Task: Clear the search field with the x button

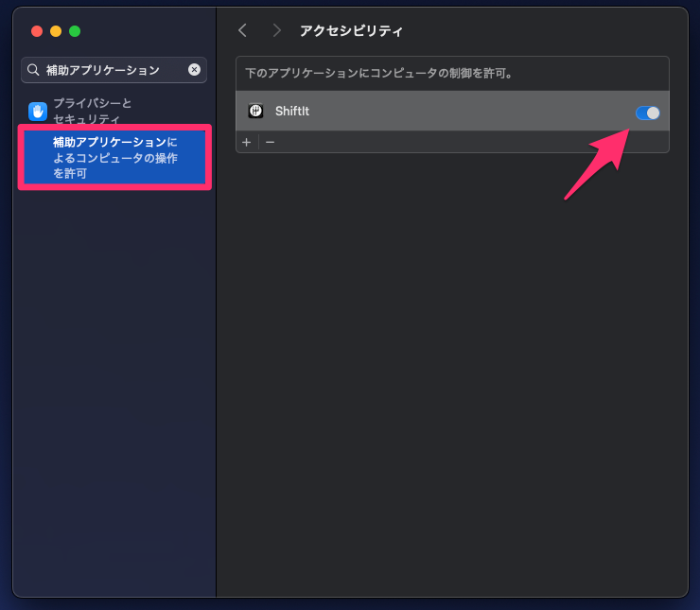Action: 194,70
